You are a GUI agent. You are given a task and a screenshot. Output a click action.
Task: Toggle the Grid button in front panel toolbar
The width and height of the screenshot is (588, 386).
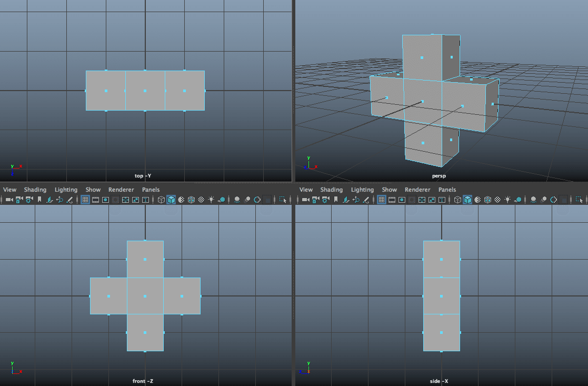click(85, 200)
